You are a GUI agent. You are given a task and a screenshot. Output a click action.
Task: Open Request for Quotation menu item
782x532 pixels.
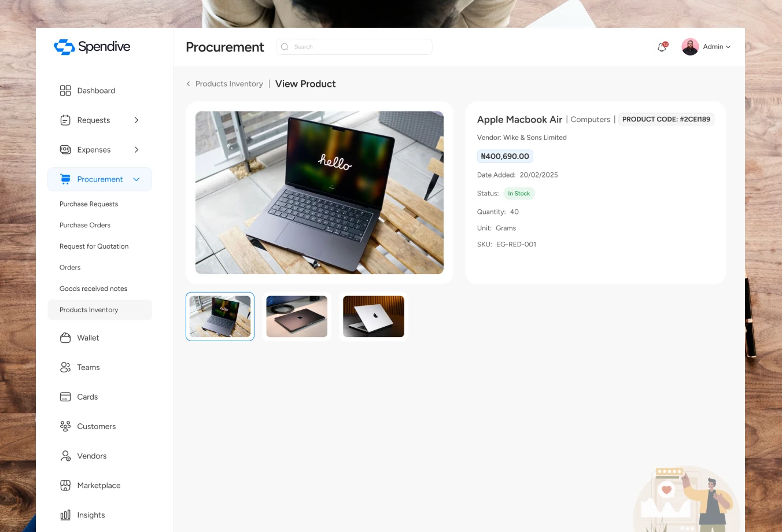click(94, 246)
